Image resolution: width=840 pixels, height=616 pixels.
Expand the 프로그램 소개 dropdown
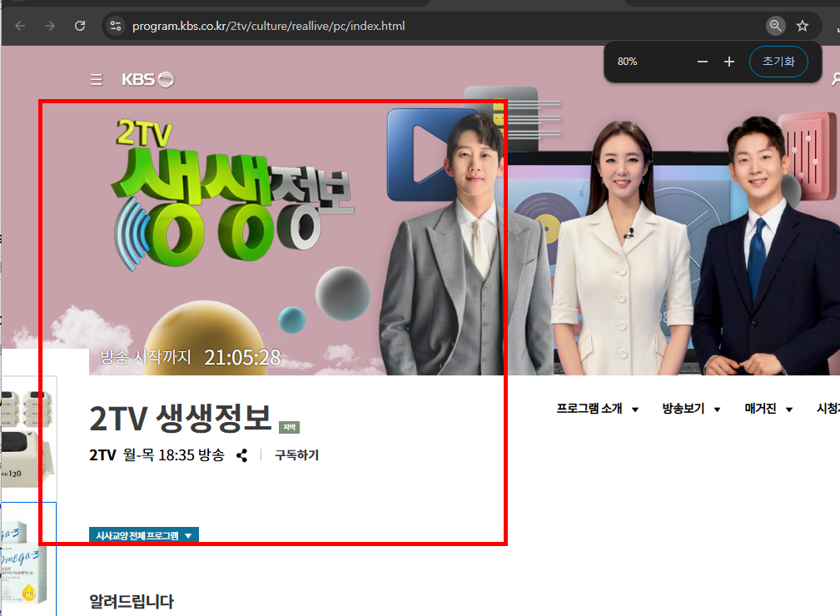tap(597, 408)
